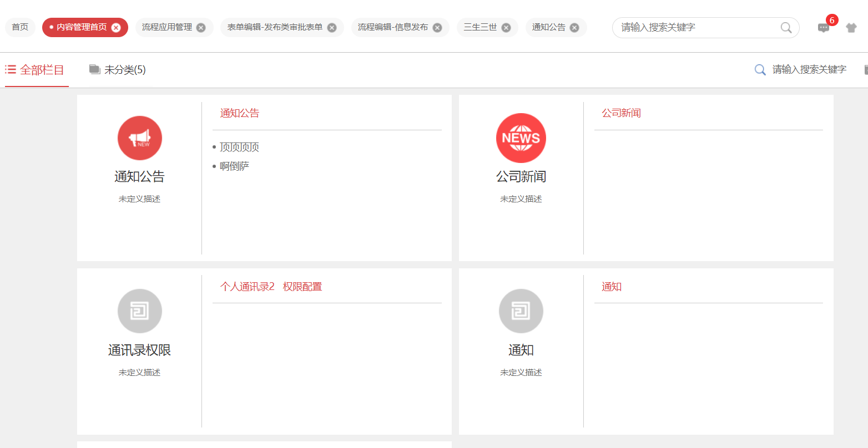Click the 未分类 folder icon

pos(95,69)
